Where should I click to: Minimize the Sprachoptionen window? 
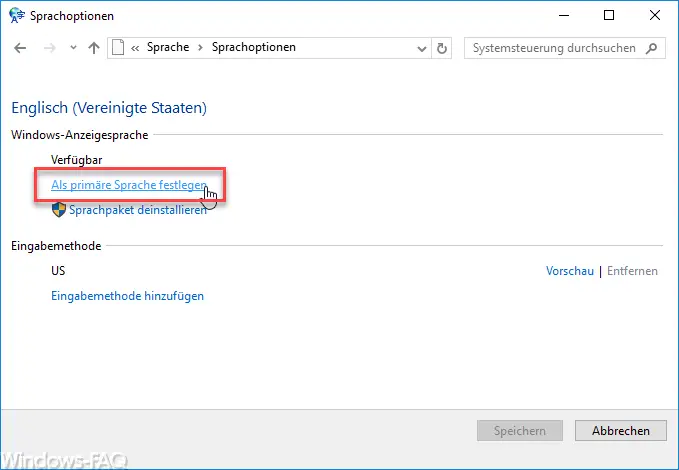tap(564, 16)
